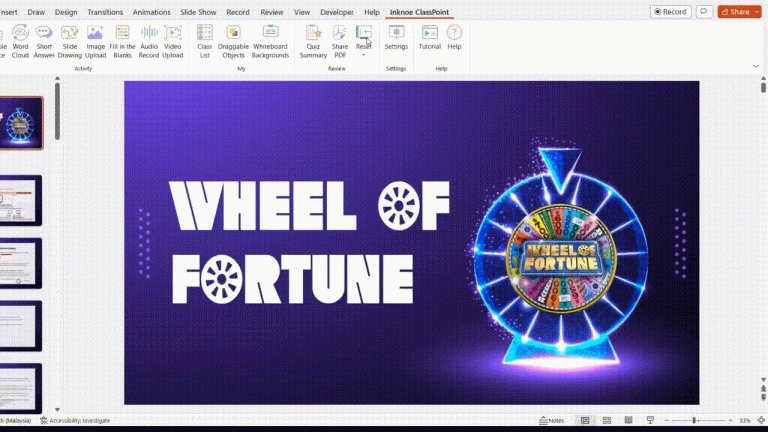Toggle the Notes pane

coord(551,420)
